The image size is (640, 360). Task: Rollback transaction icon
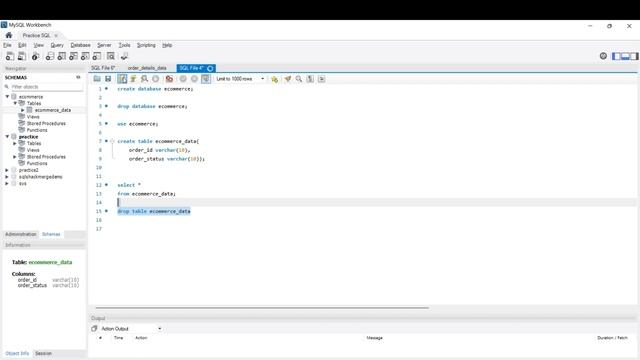[194, 79]
